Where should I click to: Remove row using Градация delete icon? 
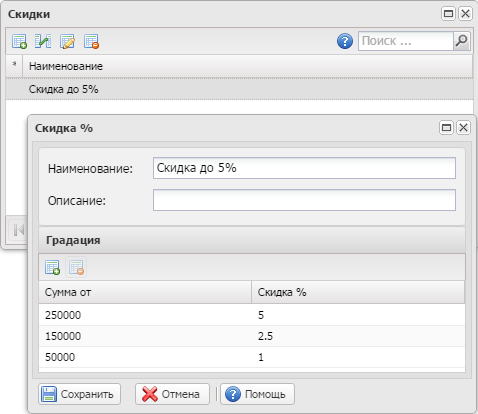point(76,267)
